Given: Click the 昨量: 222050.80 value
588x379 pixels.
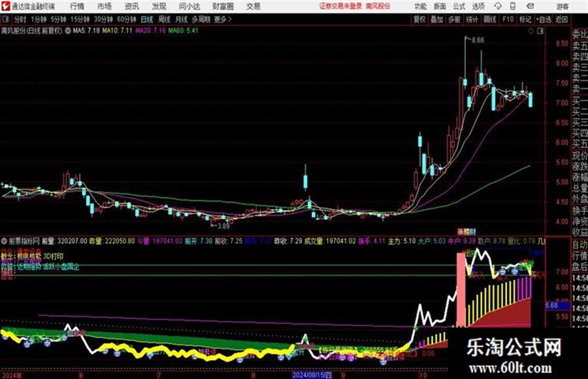Looking at the screenshot, I should click(x=112, y=241).
